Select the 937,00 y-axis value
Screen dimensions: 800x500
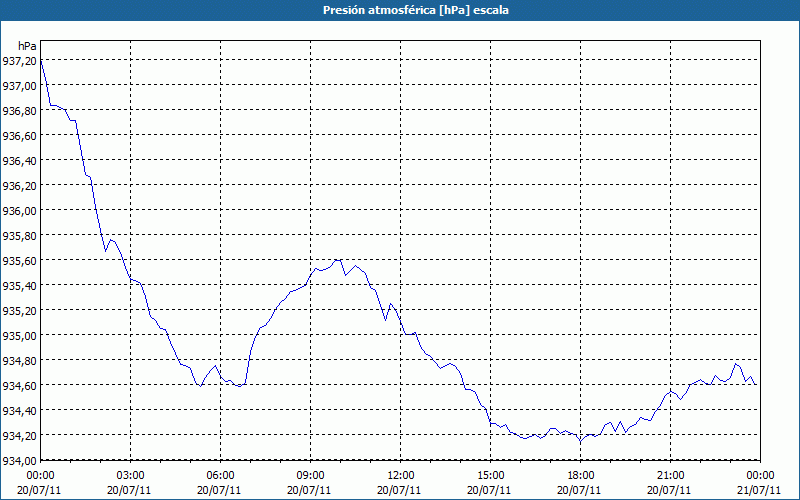point(19,86)
